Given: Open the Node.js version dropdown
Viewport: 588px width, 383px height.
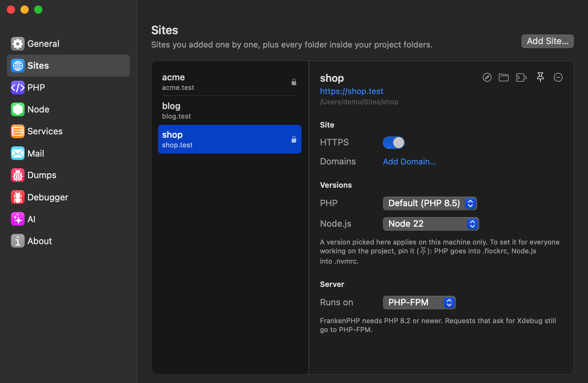Looking at the screenshot, I should click(x=431, y=224).
